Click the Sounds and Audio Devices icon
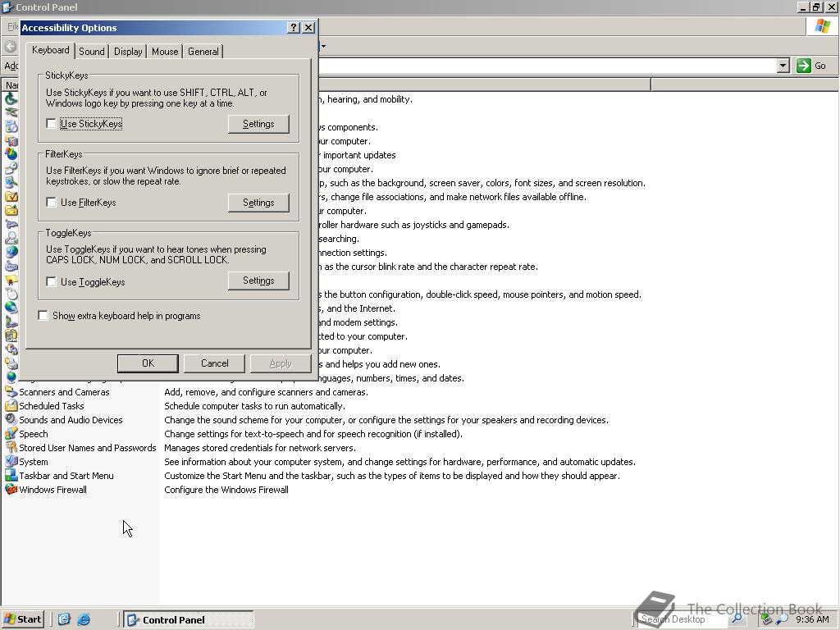Image resolution: width=840 pixels, height=630 pixels. [x=11, y=420]
